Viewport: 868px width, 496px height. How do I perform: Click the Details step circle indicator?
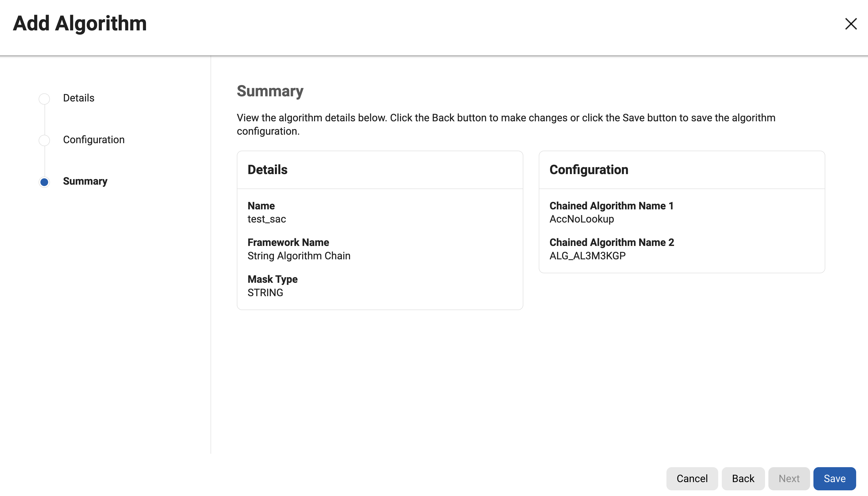44,99
